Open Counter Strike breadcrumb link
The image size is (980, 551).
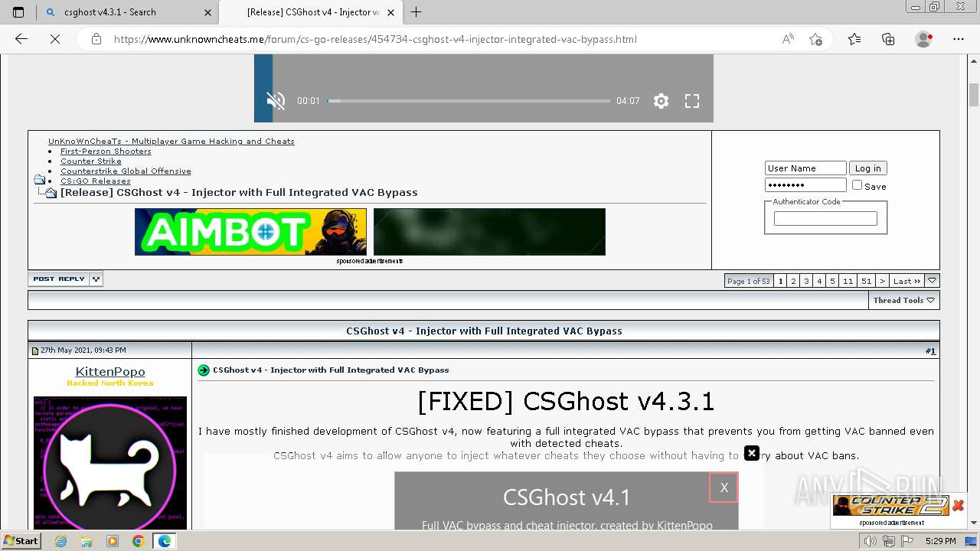pos(91,161)
